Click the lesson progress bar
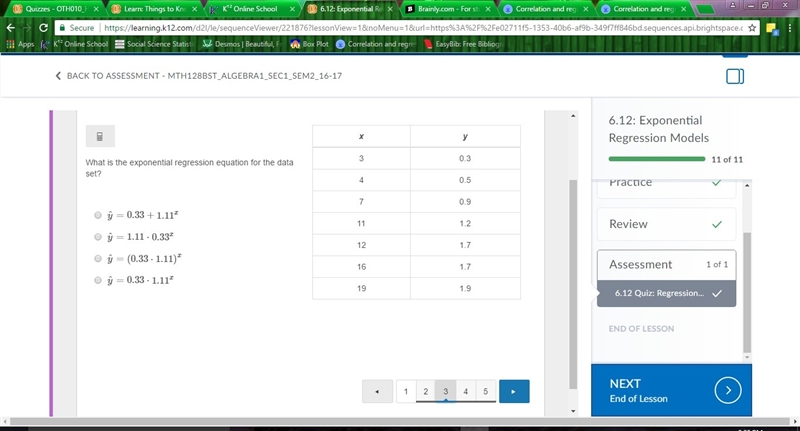Image resolution: width=800 pixels, height=431 pixels. pyautogui.click(x=657, y=159)
